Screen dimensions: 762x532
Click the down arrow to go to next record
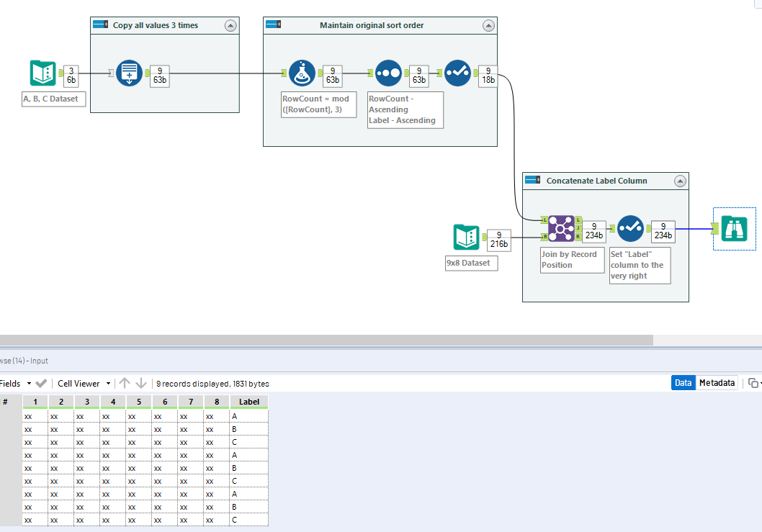pyautogui.click(x=141, y=382)
